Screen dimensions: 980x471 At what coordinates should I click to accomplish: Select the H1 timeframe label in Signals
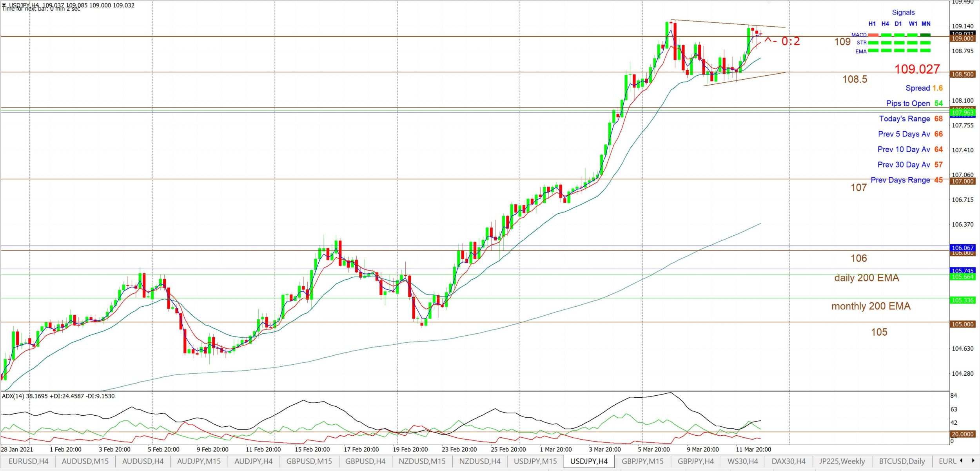tap(872, 24)
